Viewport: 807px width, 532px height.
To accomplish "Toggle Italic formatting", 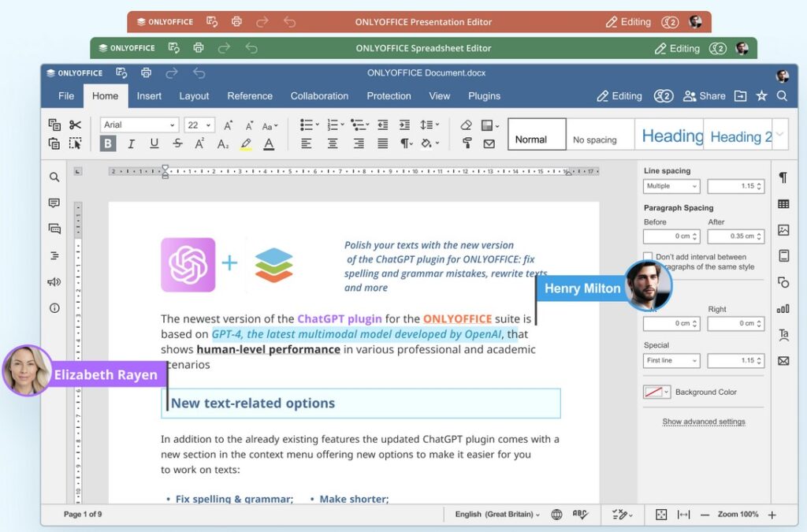I will click(x=132, y=143).
